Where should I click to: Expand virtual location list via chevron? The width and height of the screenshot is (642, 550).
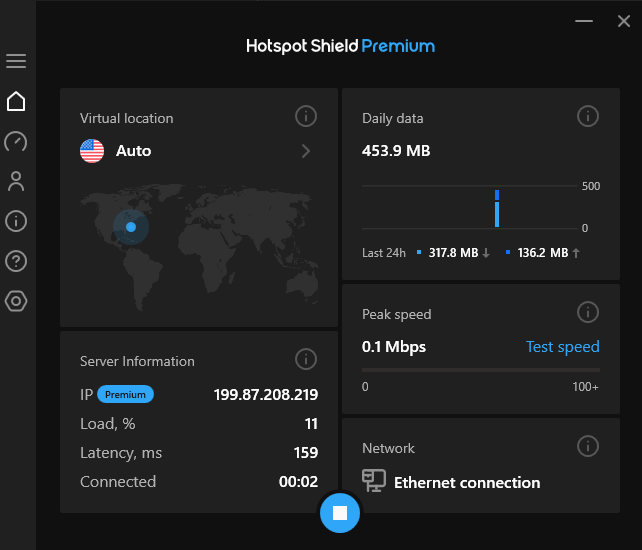(x=306, y=151)
